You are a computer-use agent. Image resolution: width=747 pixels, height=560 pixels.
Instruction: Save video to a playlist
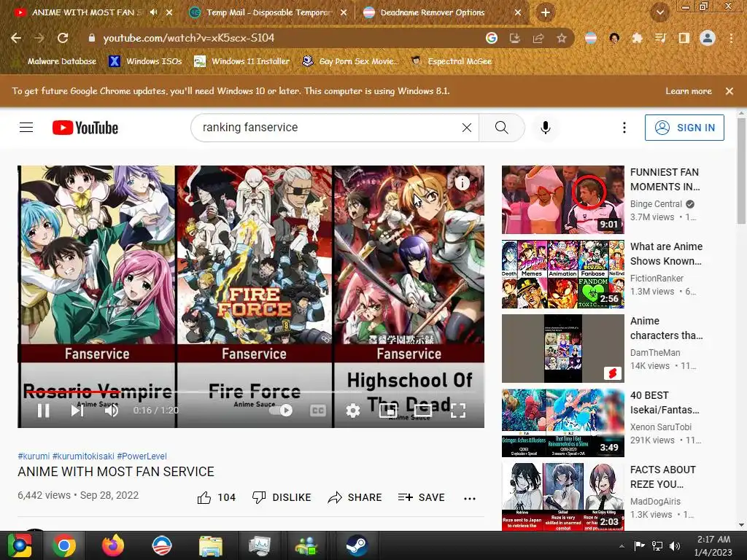click(421, 497)
